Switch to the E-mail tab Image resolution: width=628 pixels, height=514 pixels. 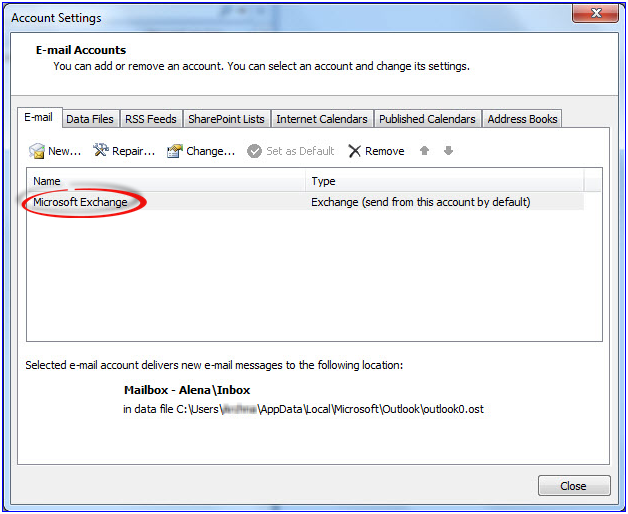(x=39, y=117)
